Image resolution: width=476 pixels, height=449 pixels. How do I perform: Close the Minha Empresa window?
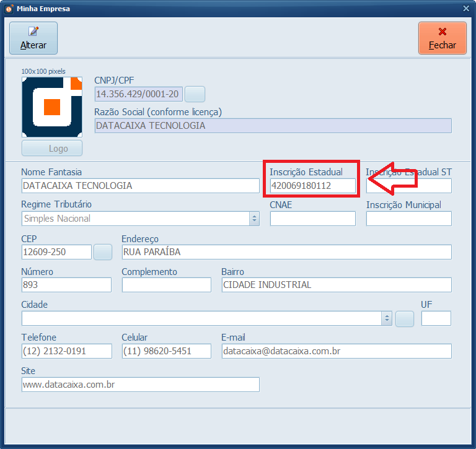pos(442,38)
